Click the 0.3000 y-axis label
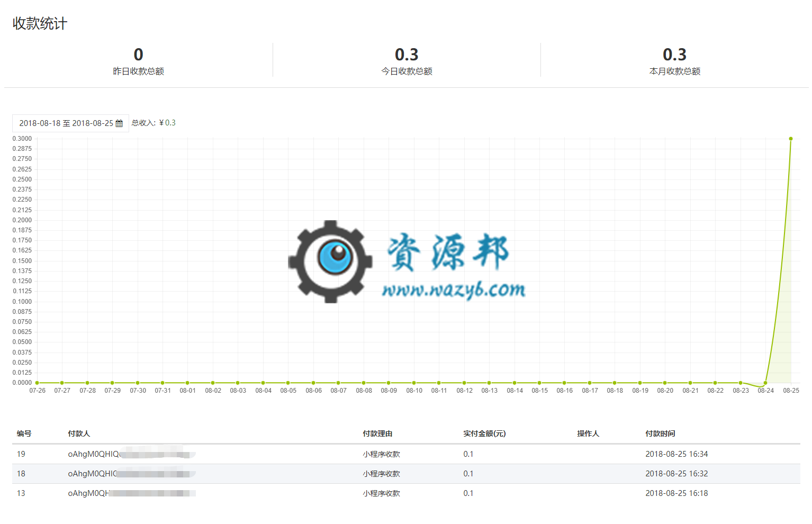Screen dimensions: 812x524 coord(22,139)
